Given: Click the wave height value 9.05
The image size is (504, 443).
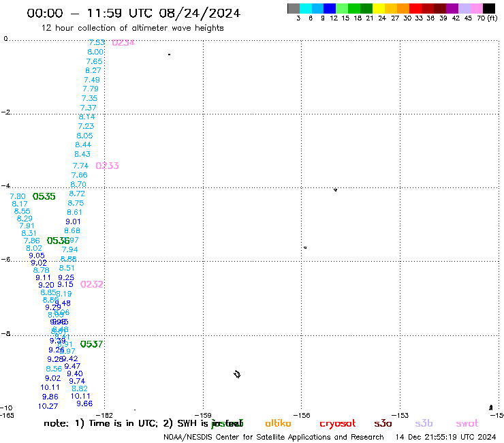Looking at the screenshot, I should click(x=37, y=256).
